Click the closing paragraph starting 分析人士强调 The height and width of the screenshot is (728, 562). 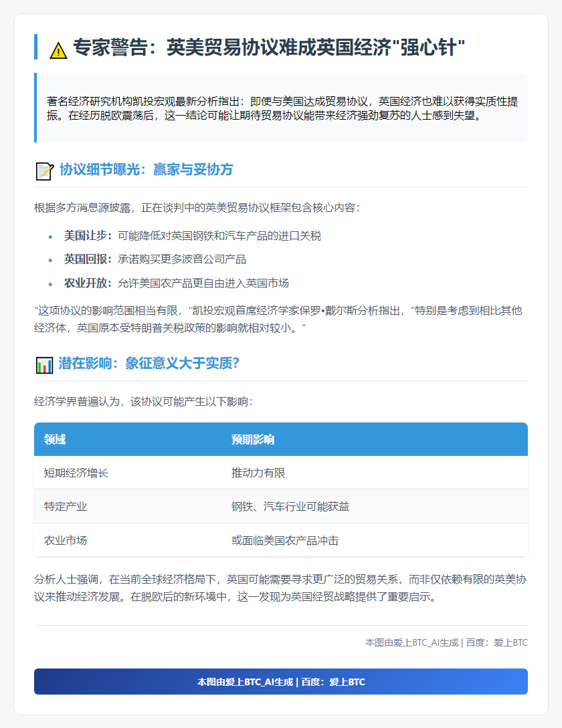point(280,588)
